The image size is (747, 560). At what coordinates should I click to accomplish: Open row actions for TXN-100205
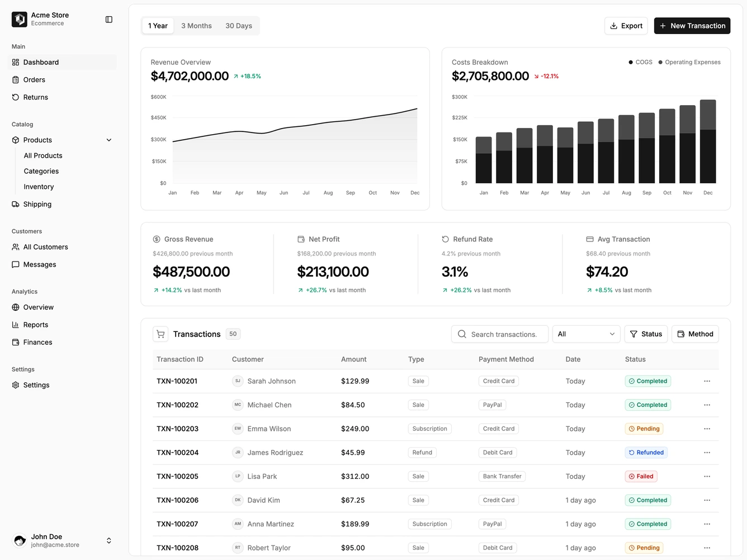pyautogui.click(x=707, y=477)
